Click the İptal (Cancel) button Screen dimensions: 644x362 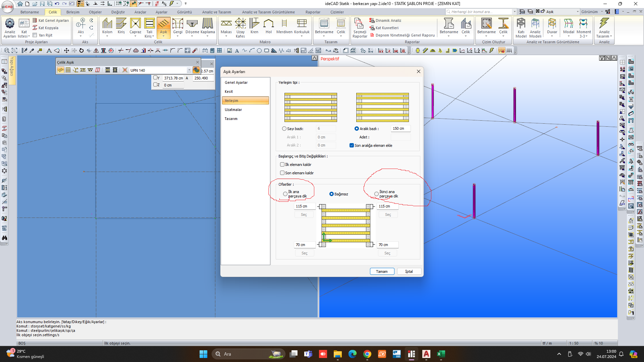point(408,271)
